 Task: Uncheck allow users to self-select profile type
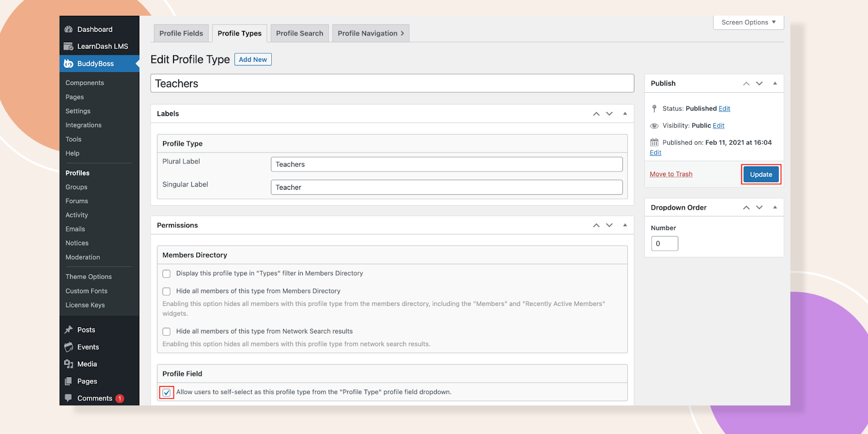coord(167,392)
